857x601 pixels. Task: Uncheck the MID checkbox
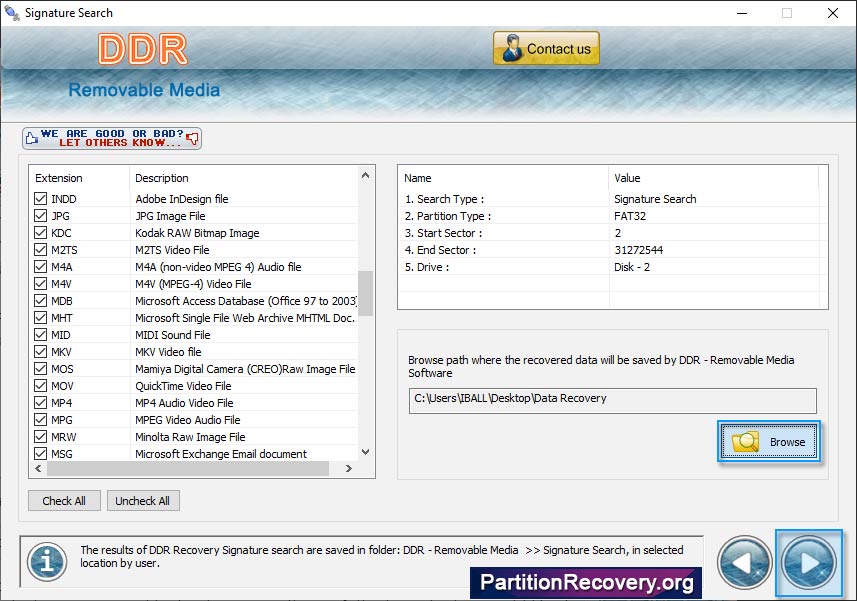click(x=40, y=334)
